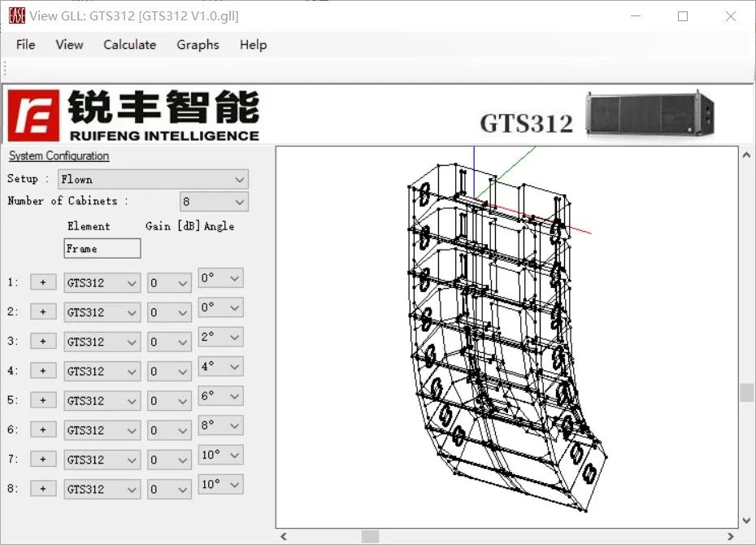Click the plus button for cabinet 4
Screen dimensions: 756x545
point(43,370)
